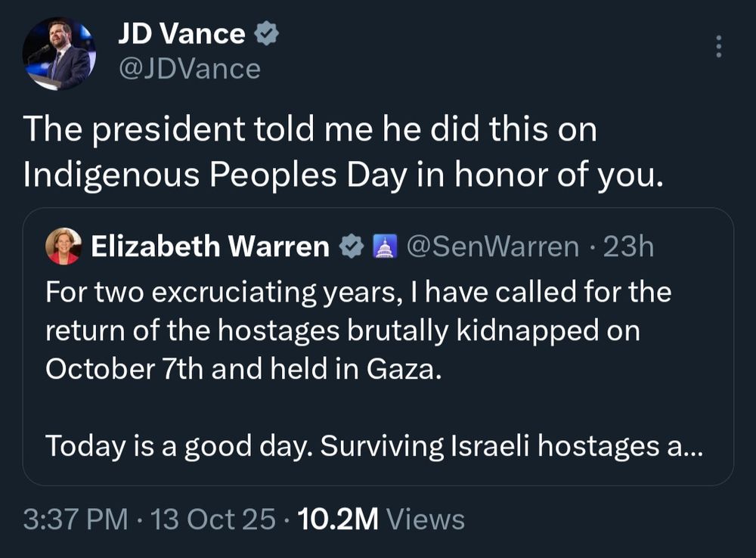Open the @JDVance handle link
The width and height of the screenshot is (756, 558).
189,70
